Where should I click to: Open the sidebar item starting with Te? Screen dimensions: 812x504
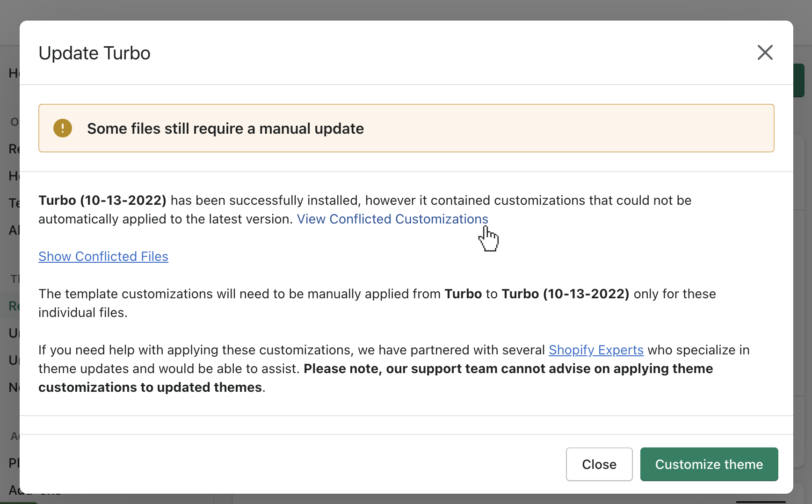point(14,203)
